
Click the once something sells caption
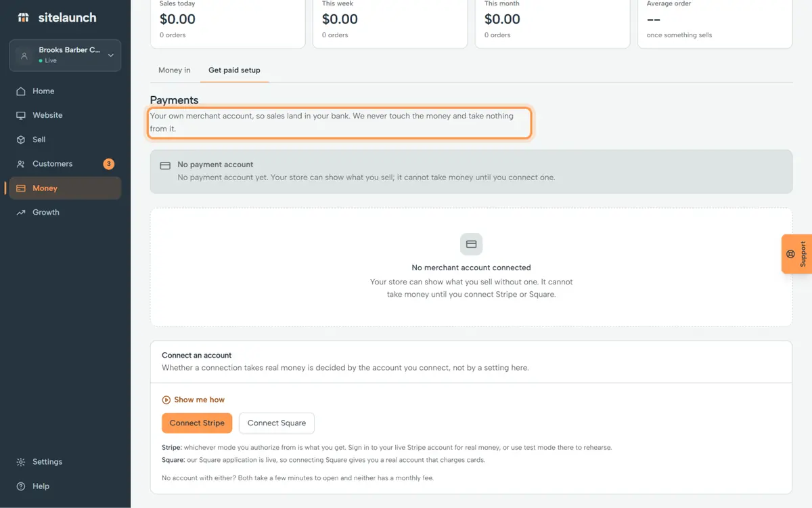click(x=679, y=35)
